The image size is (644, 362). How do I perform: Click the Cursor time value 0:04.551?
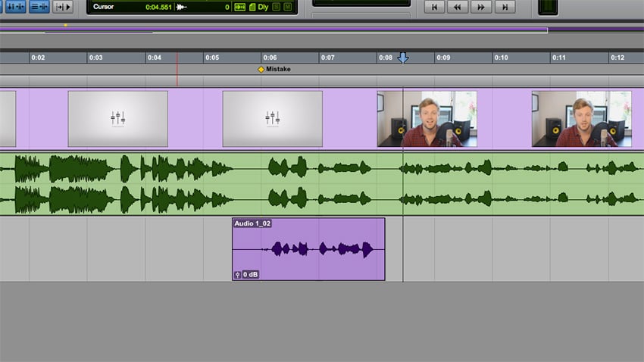click(x=158, y=7)
